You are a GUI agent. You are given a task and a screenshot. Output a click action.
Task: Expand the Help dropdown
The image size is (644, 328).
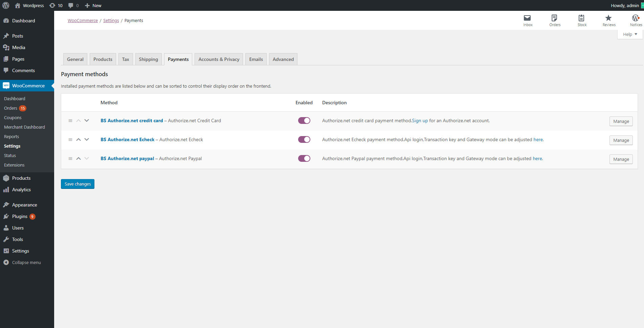(x=630, y=34)
